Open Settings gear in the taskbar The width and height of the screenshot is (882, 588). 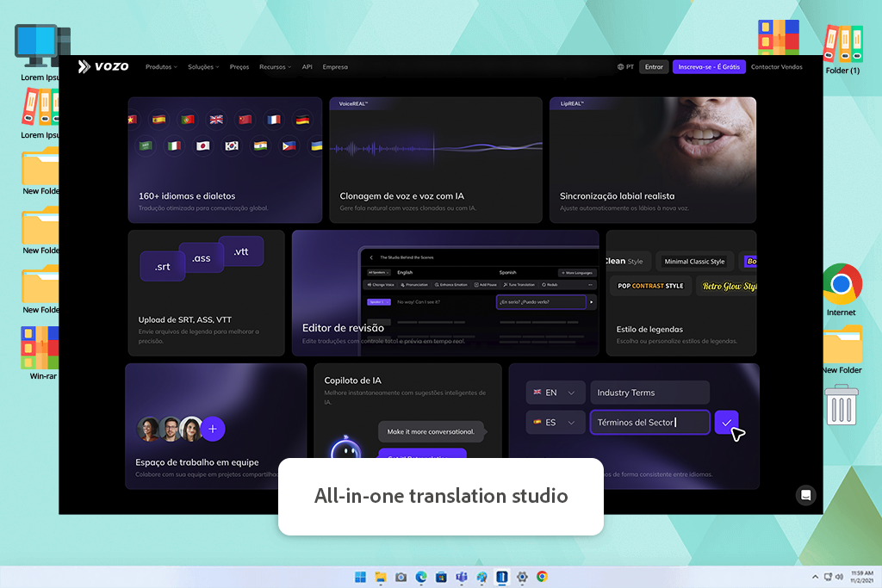pos(522,577)
